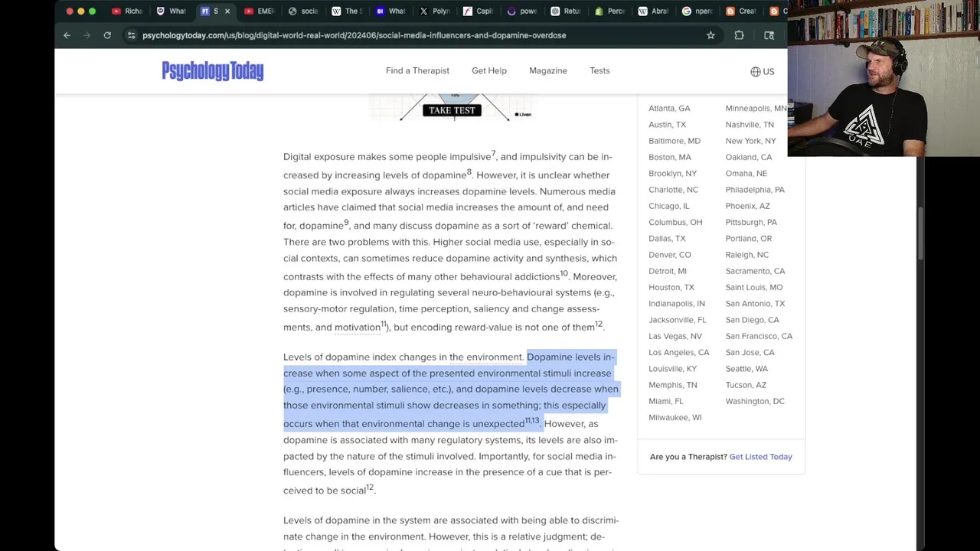The image size is (980, 551).
Task: Open the Washington, DC therapist link
Action: click(x=755, y=401)
